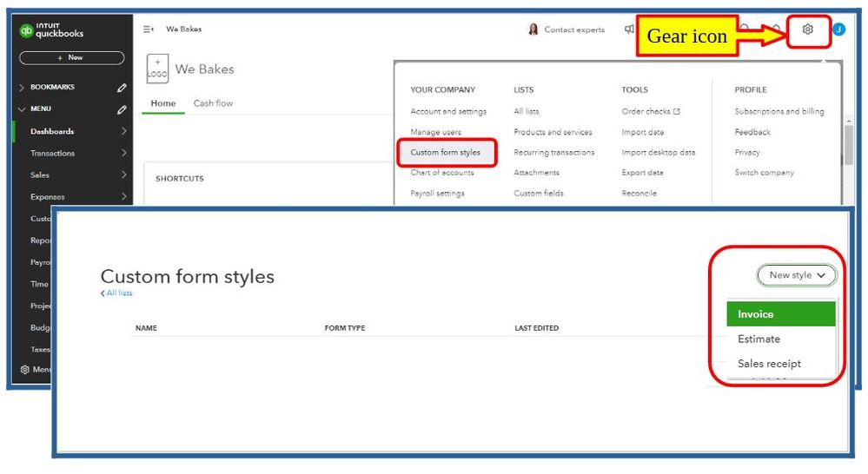Expand the BOOKMARKS section

click(x=22, y=88)
